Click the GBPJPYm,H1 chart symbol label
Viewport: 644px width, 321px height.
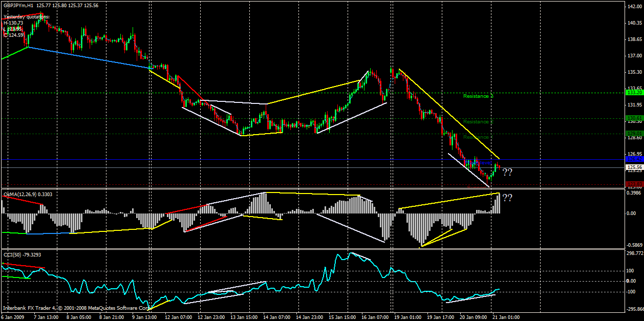18,5
